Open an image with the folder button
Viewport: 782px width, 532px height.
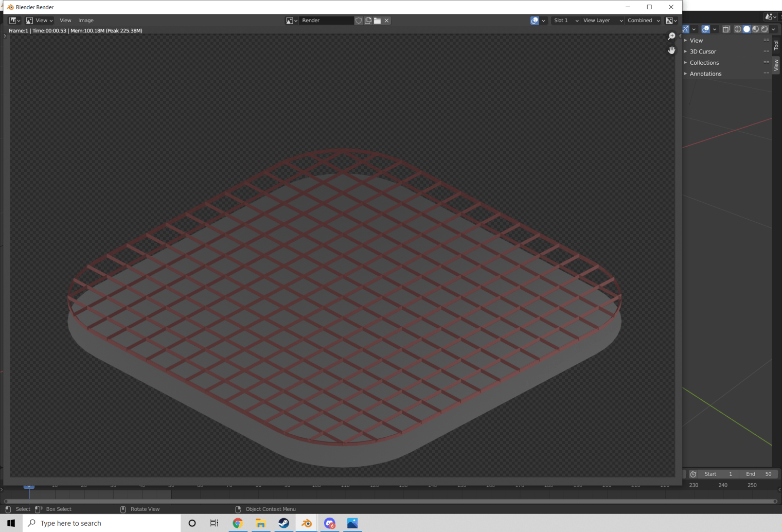[377, 20]
